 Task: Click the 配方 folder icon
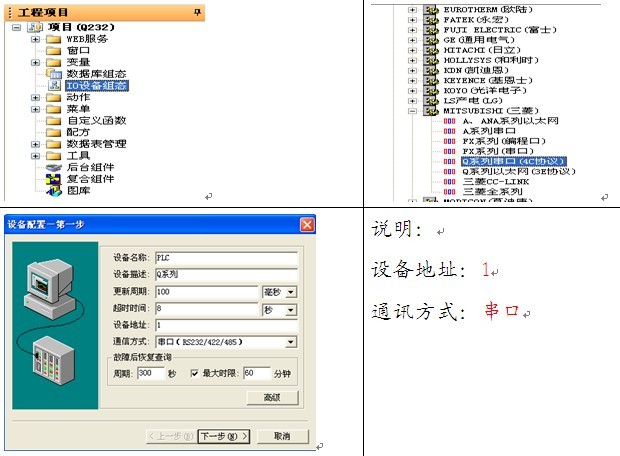click(53, 132)
